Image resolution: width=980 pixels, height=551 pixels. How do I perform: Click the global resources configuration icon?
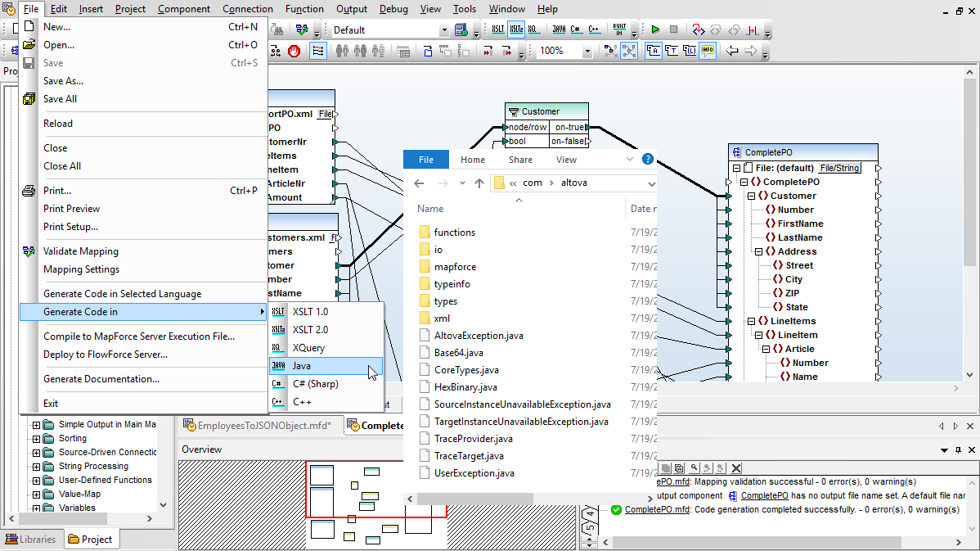tap(461, 29)
